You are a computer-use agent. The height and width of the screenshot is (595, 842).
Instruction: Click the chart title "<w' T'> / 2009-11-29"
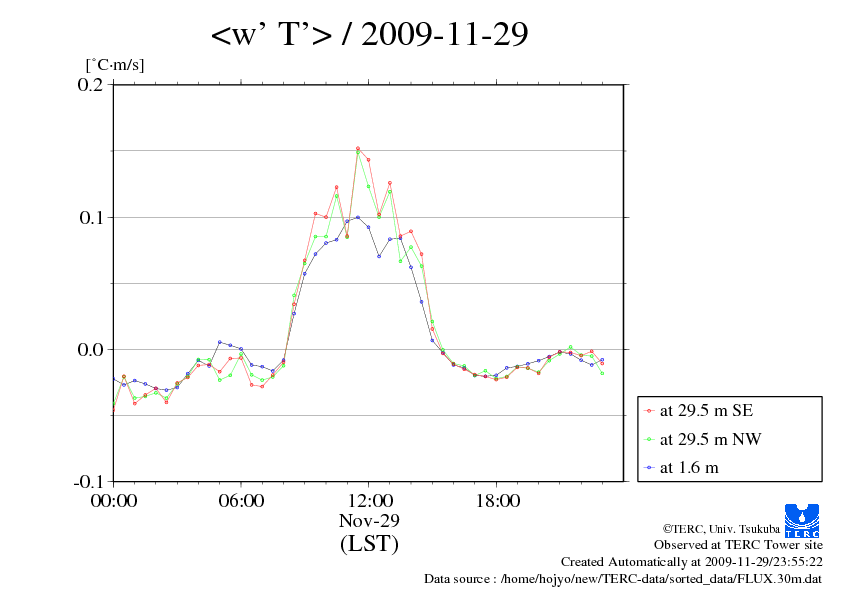369,34
